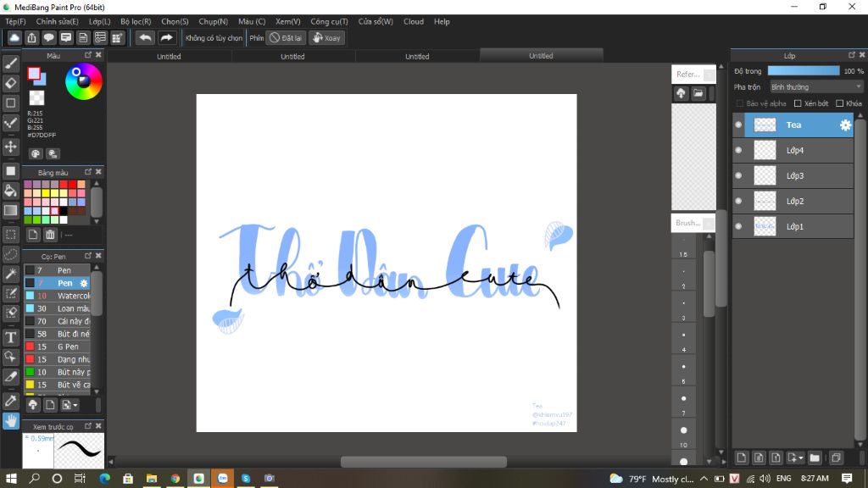This screenshot has width=868, height=488.
Task: Hide the Lớp1 layer
Action: click(738, 226)
